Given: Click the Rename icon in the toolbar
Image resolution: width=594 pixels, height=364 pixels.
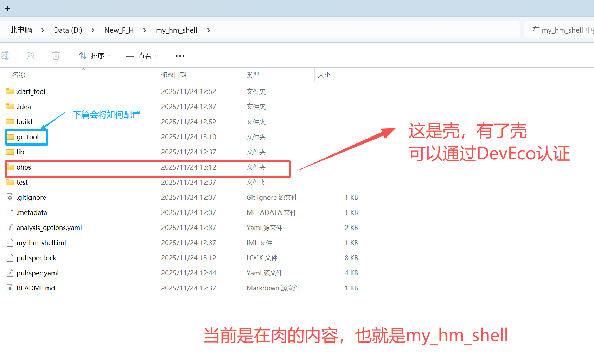Looking at the screenshot, I should click(x=6, y=56).
